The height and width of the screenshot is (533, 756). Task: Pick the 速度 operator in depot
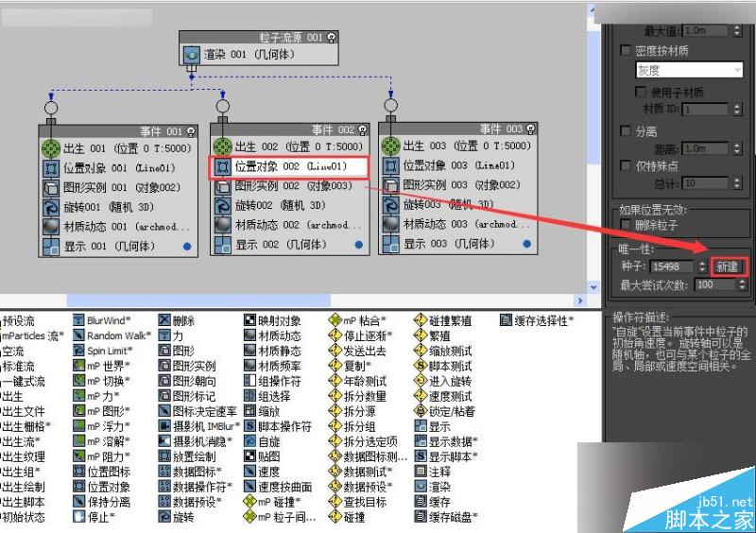click(x=263, y=472)
